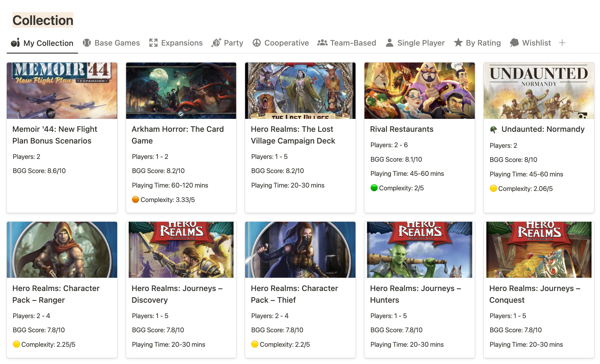Click the peace-sign icon beside Cooperative

[257, 43]
